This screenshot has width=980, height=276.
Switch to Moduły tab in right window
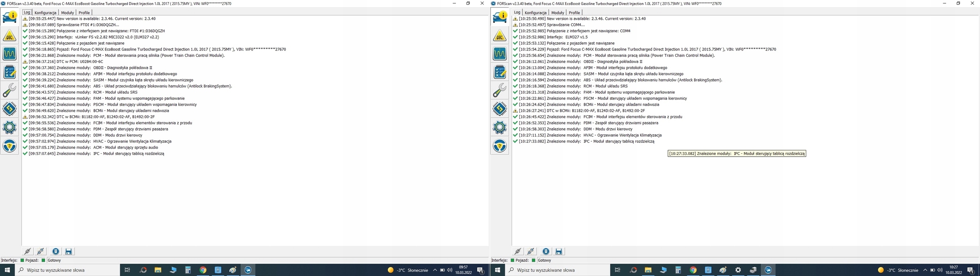558,12
